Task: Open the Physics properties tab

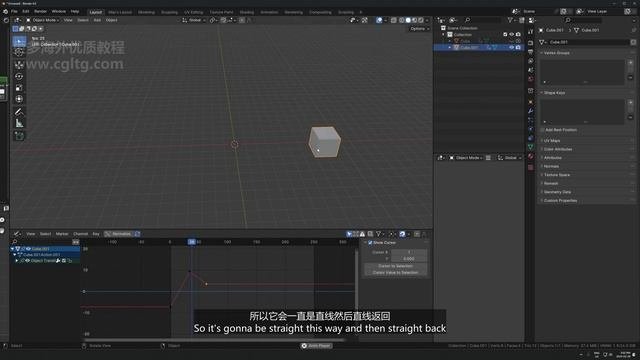Action: pyautogui.click(x=531, y=129)
